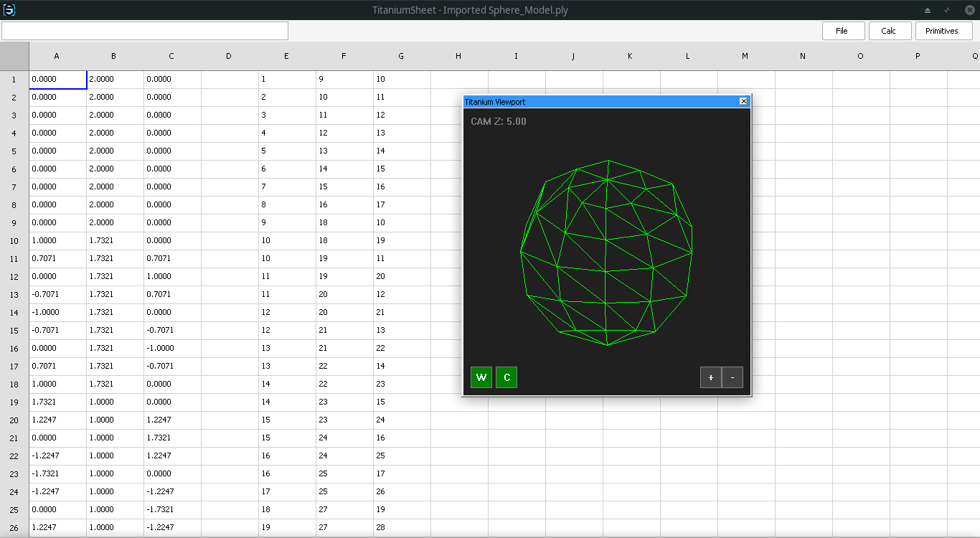Select cell G12 containing 20

(402, 277)
